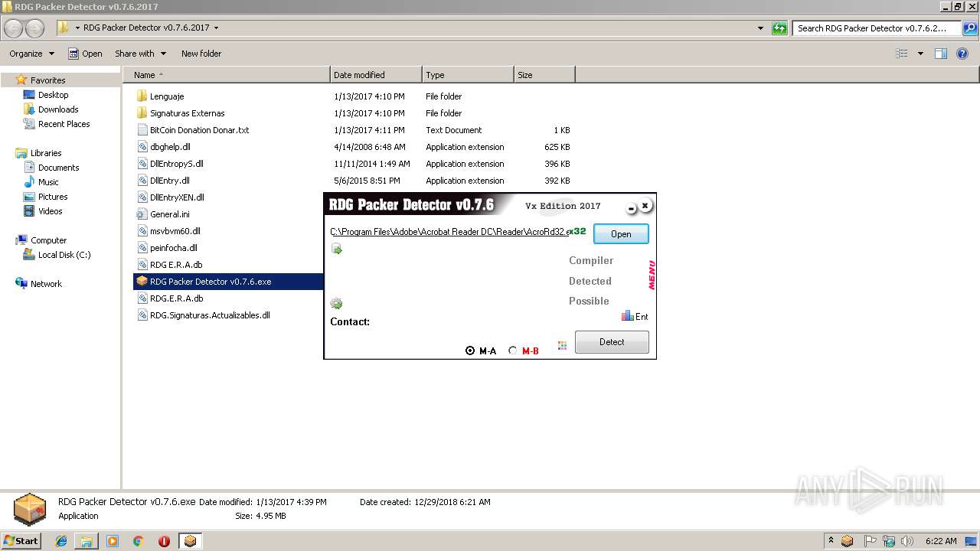
Task: Open the Music library
Action: tap(48, 182)
